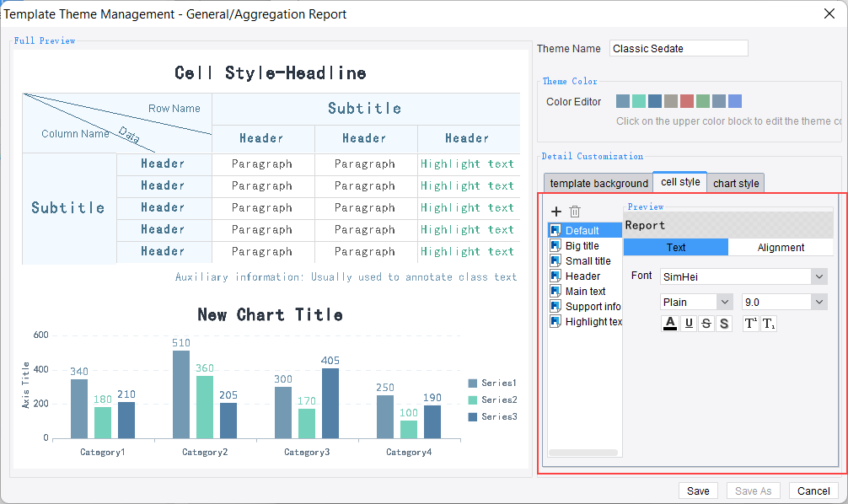The width and height of the screenshot is (848, 504).
Task: Switch to template background tab
Action: point(598,184)
